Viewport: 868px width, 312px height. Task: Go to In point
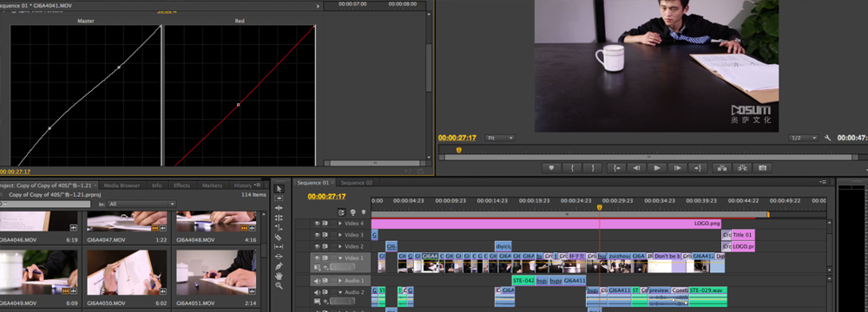tap(616, 167)
